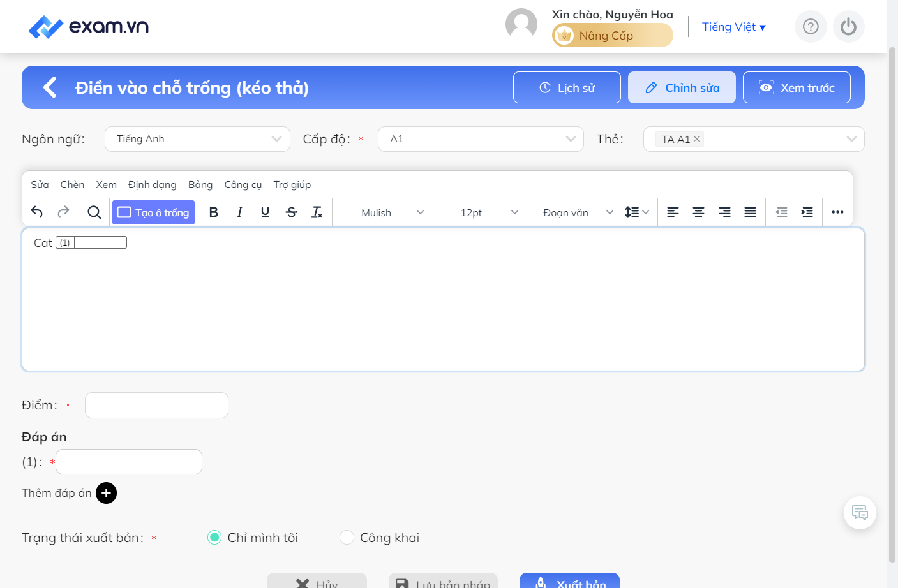Switch interface language via 'Tiếng Việt'
The width and height of the screenshot is (898, 588).
[x=734, y=27]
